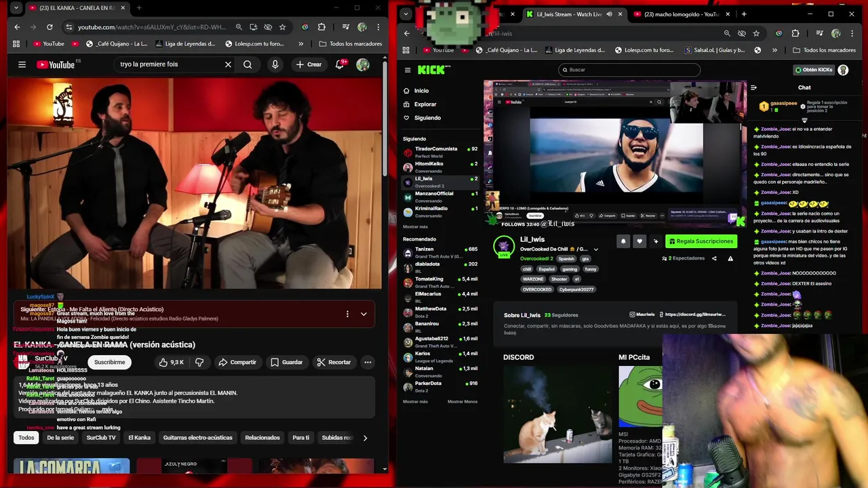
Task: Select the De la serie chip
Action: (x=60, y=438)
